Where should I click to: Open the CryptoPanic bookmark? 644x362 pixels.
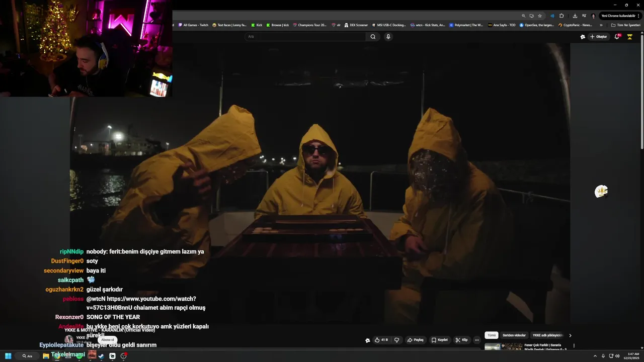(x=575, y=25)
